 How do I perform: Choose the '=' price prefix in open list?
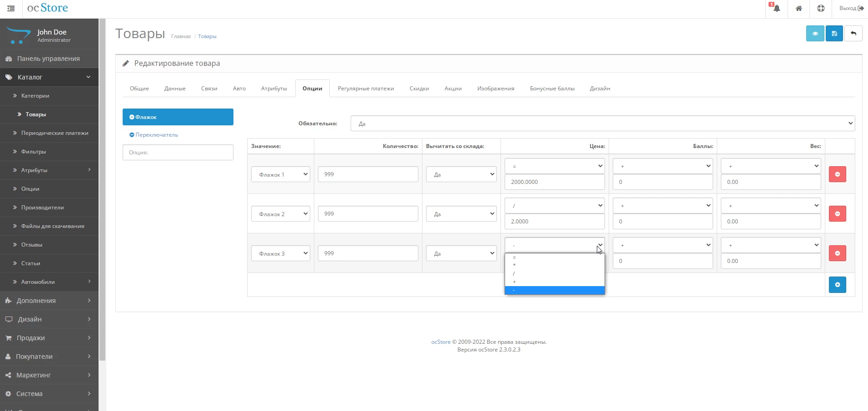coord(554,257)
